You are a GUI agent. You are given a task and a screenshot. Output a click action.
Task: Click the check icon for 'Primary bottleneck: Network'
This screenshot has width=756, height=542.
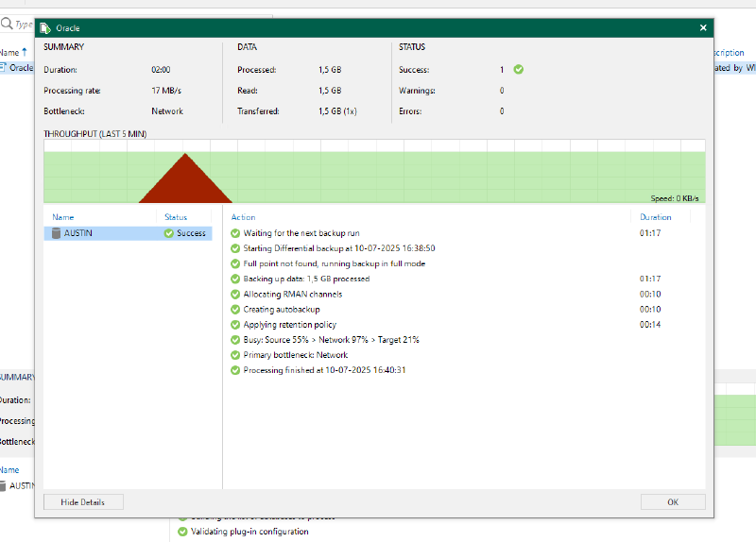click(x=235, y=355)
